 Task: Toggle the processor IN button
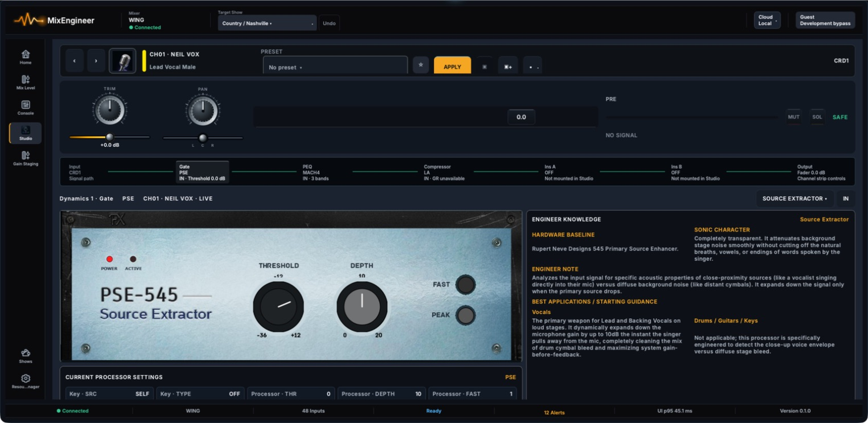pos(846,199)
